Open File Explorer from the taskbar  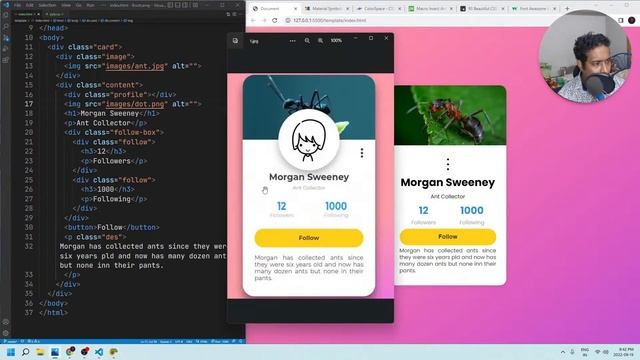point(40,352)
